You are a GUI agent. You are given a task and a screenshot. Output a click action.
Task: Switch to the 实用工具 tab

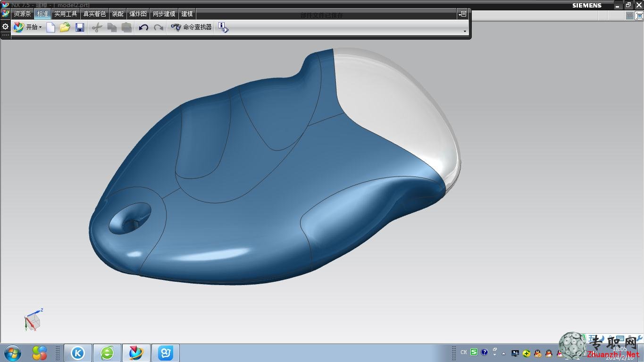click(65, 14)
